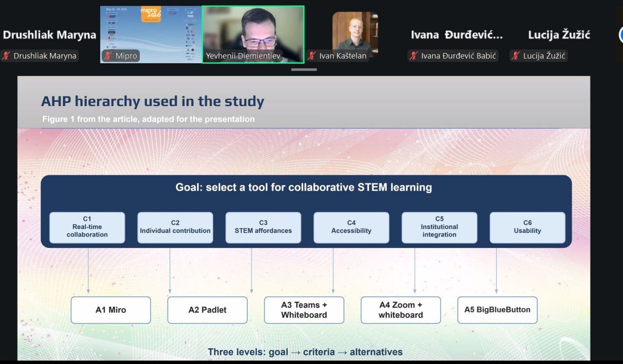This screenshot has height=364, width=623.
Task: Click the slide title "AHP hierarchy used in the study"
Action: 153,102
